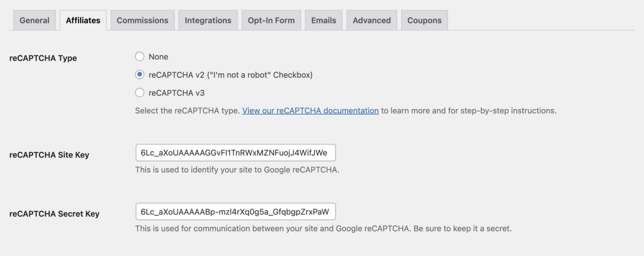This screenshot has height=256, width=644.
Task: Choose the reCAPTCHA v2 checkbox option
Action: point(139,74)
